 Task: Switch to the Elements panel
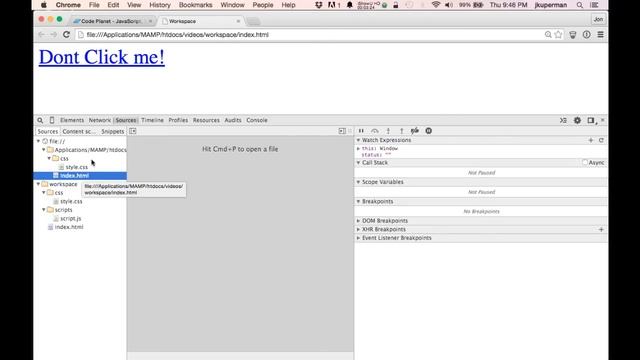click(72, 120)
